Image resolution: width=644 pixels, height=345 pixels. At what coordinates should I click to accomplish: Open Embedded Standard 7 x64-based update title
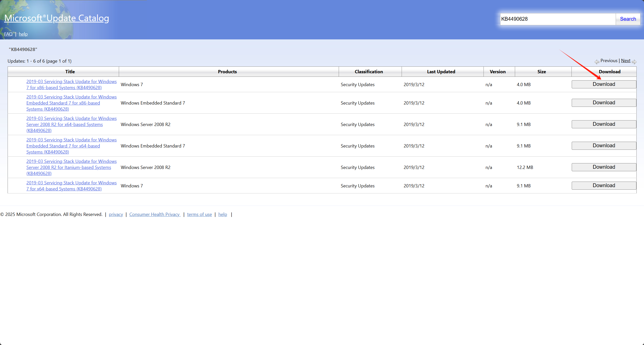[71, 146]
